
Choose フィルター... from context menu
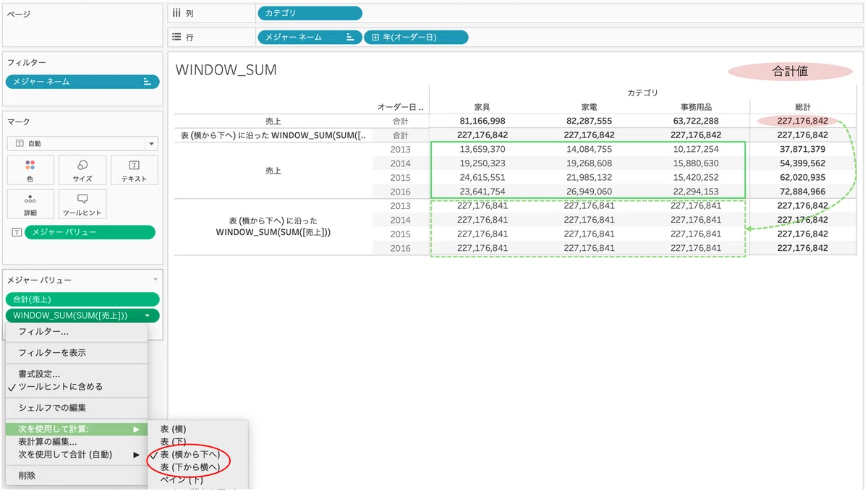76,332
